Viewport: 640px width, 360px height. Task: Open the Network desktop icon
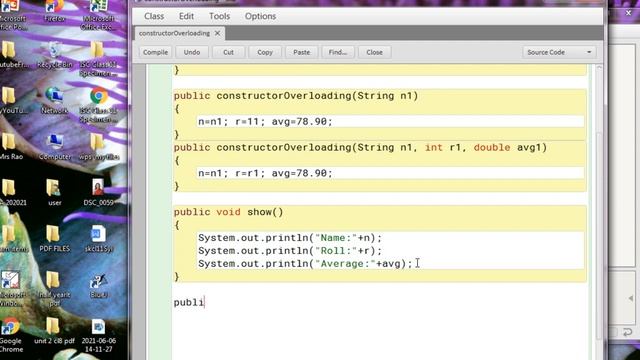pos(54,100)
